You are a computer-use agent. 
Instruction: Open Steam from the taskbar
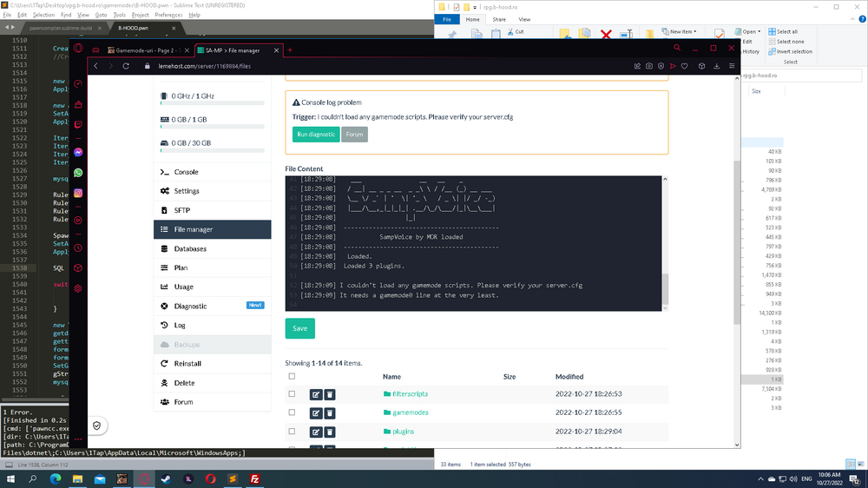(166, 479)
